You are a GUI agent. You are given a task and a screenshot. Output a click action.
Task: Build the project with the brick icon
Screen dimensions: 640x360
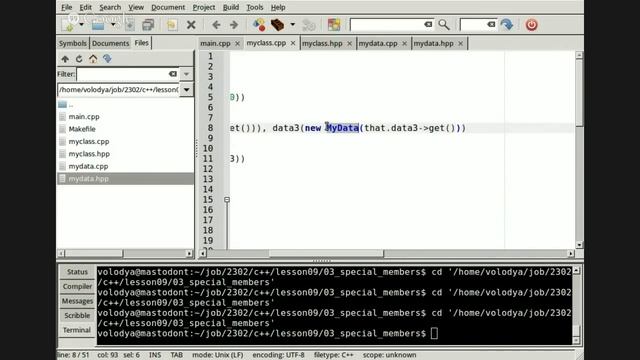tap(278, 25)
